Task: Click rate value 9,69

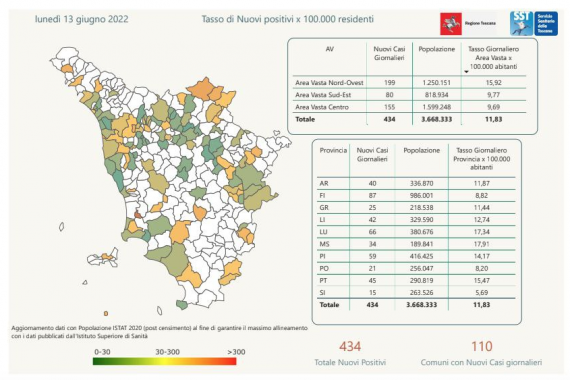Action: tap(494, 107)
